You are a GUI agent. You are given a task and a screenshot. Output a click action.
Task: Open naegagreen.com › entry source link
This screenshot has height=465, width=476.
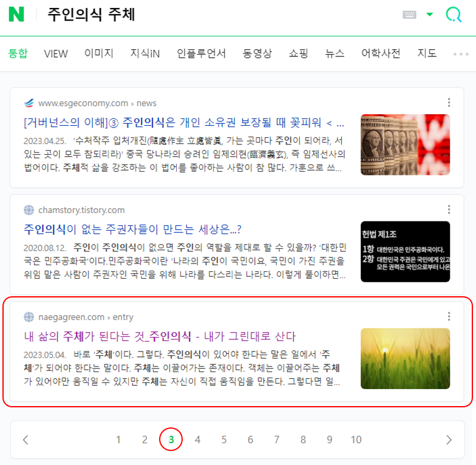pos(86,317)
